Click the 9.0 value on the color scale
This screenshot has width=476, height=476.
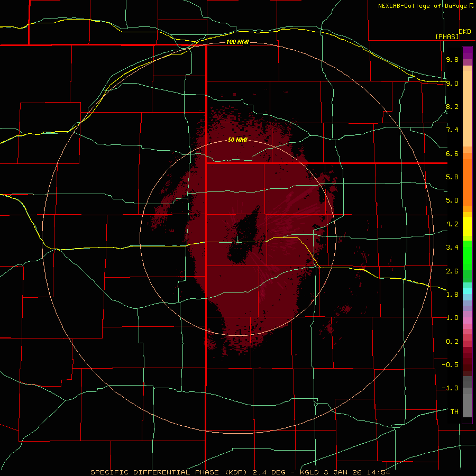[452, 83]
